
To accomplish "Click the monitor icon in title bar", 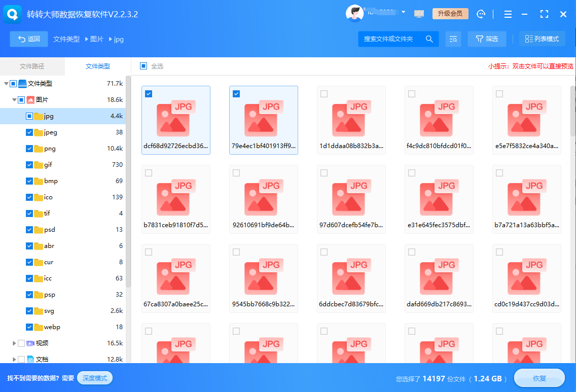I will point(419,14).
